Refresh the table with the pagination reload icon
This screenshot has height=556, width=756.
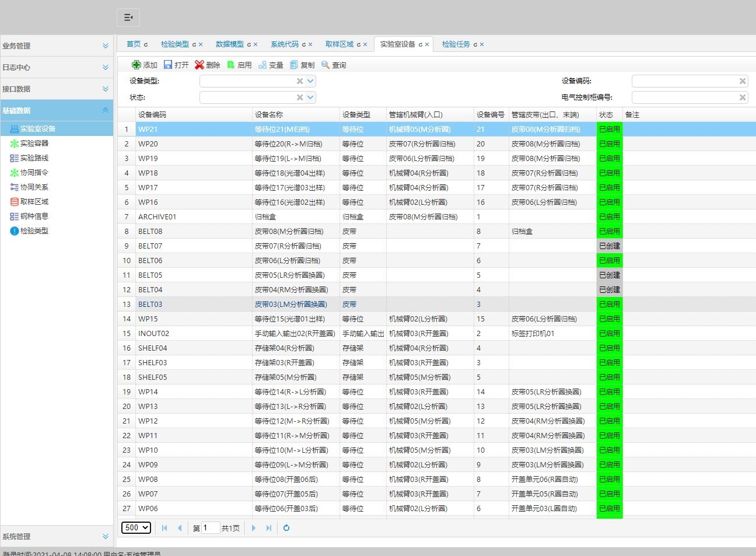pyautogui.click(x=286, y=528)
